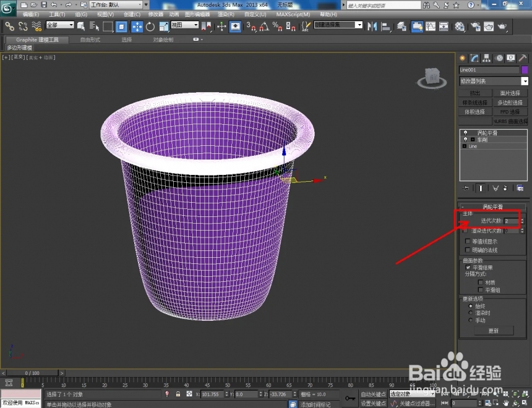Choose the Select by Name tool

point(94,26)
